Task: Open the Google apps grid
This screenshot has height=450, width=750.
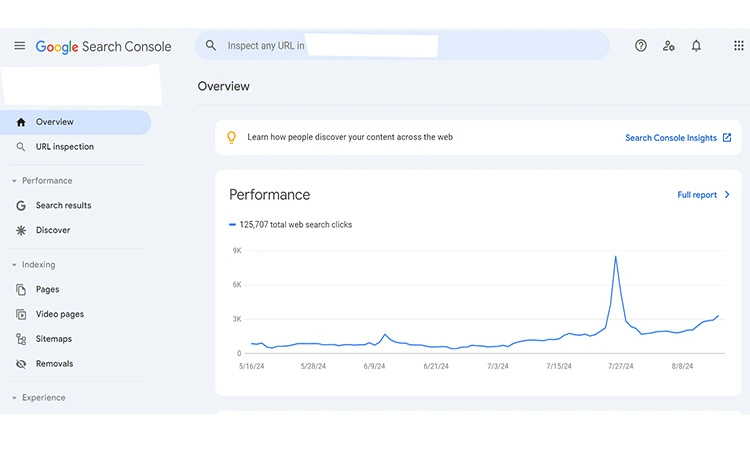Action: [739, 45]
